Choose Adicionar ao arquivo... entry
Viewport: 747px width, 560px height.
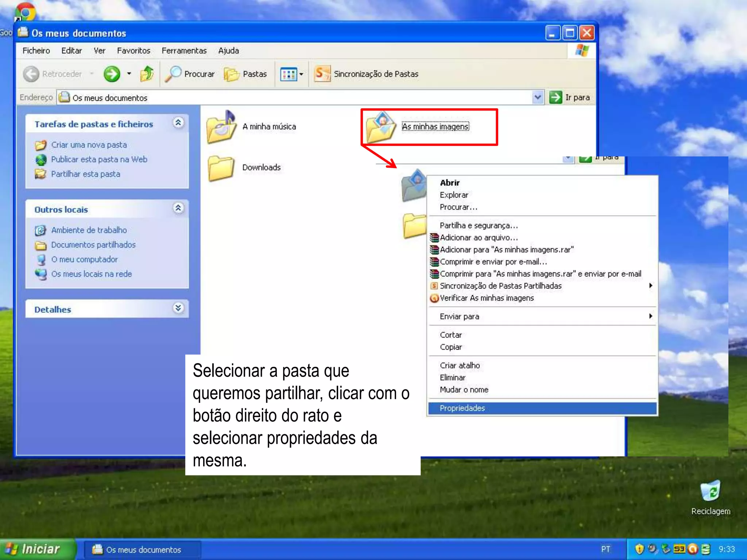542,238
